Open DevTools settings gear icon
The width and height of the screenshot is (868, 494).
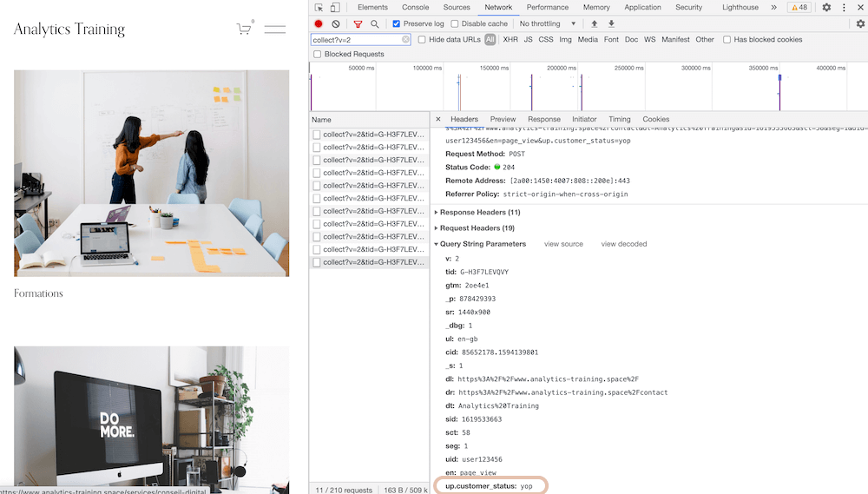pos(826,7)
